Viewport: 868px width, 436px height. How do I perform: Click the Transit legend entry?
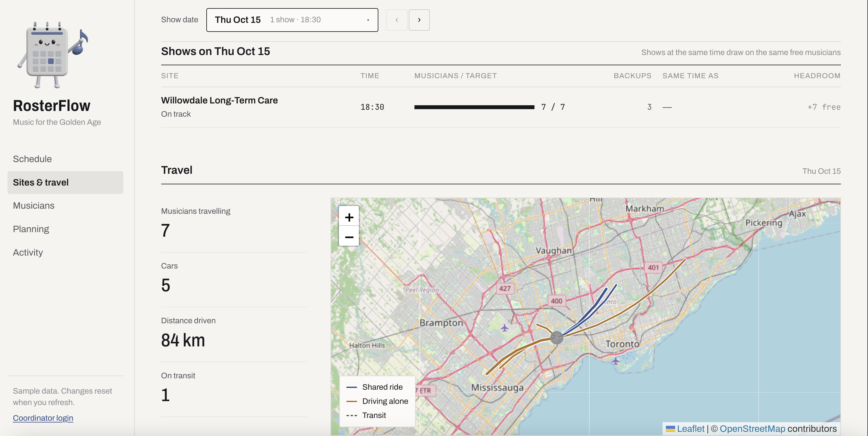[x=366, y=416]
